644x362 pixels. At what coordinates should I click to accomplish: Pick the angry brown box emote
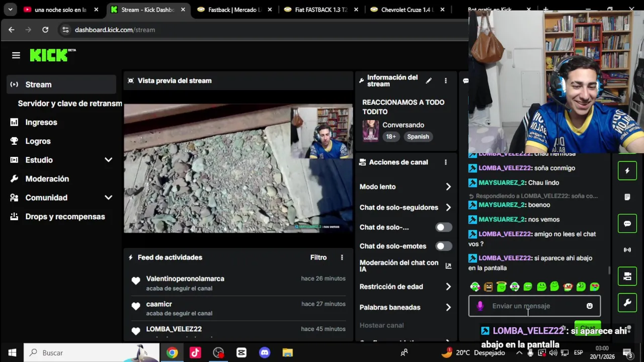pyautogui.click(x=488, y=287)
